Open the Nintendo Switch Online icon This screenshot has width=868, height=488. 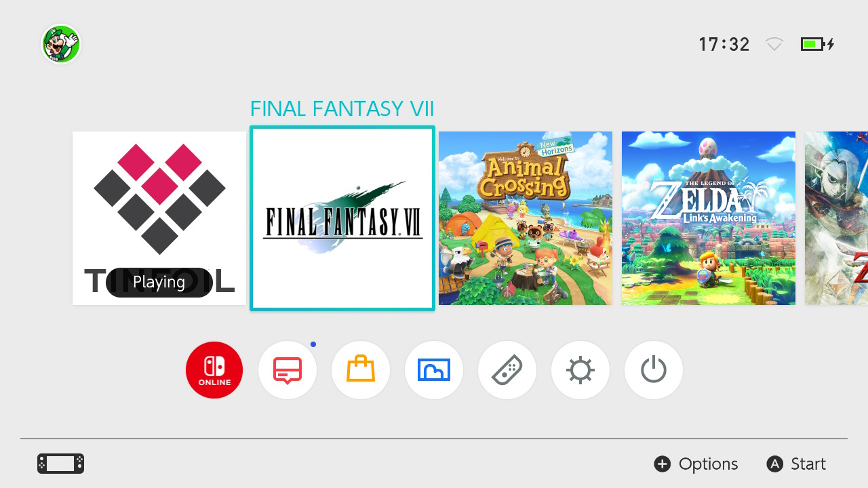[x=214, y=370]
